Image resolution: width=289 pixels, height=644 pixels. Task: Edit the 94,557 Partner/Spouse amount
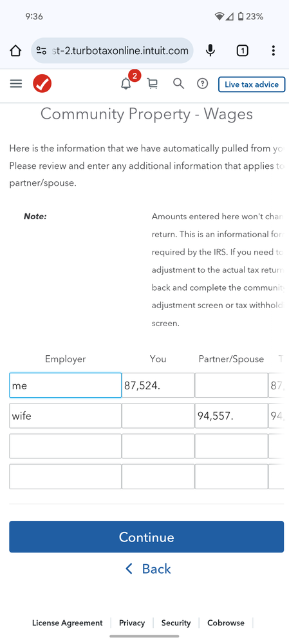coord(231,416)
